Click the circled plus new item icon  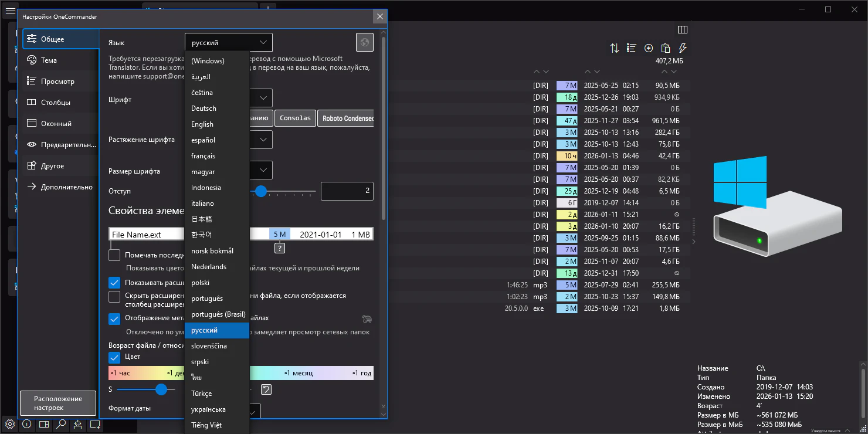[649, 48]
